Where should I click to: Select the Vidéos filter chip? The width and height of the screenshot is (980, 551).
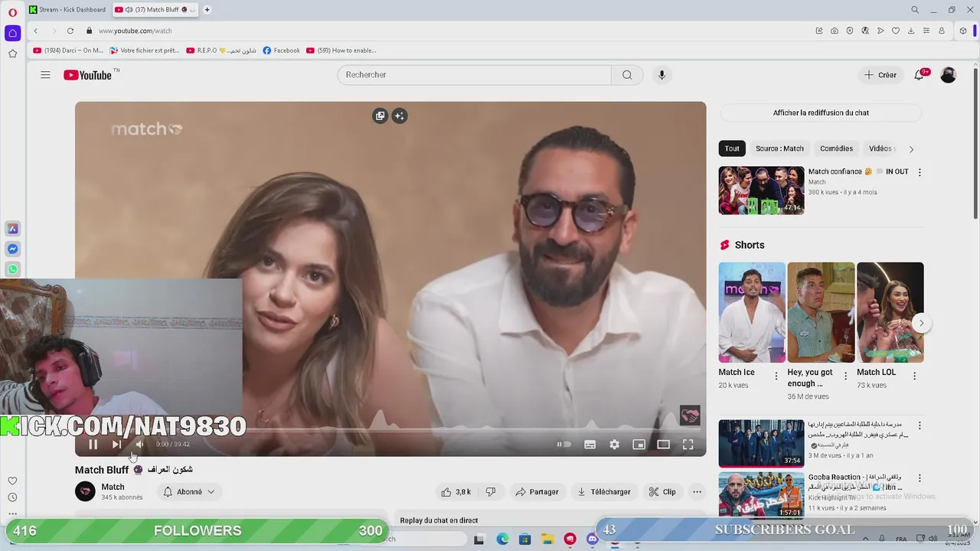[880, 148]
